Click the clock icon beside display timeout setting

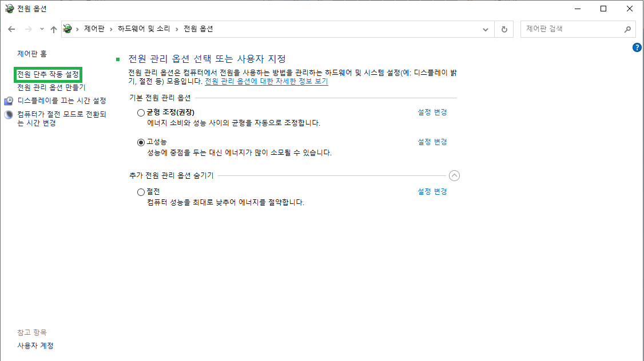click(8, 101)
